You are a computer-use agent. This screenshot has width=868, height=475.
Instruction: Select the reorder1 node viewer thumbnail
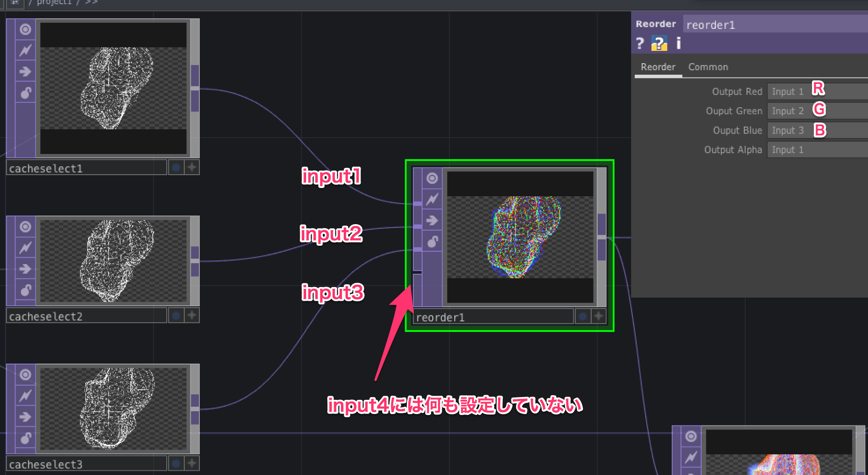[520, 237]
